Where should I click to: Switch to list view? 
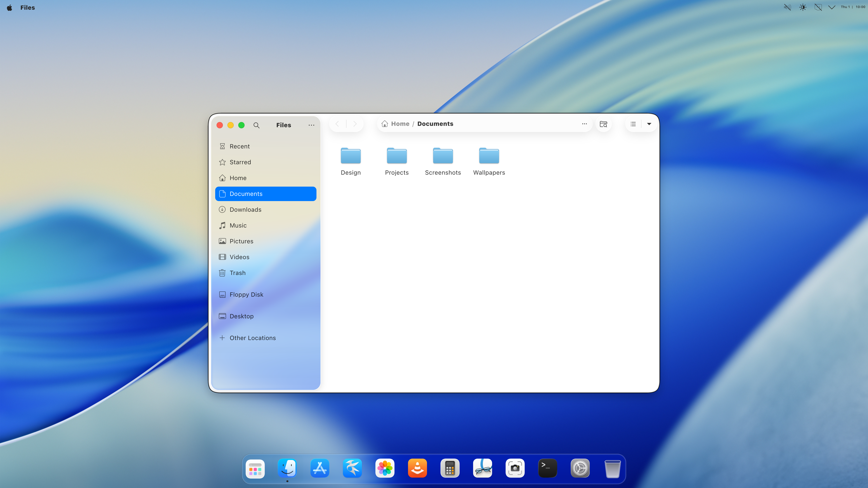[x=633, y=124]
